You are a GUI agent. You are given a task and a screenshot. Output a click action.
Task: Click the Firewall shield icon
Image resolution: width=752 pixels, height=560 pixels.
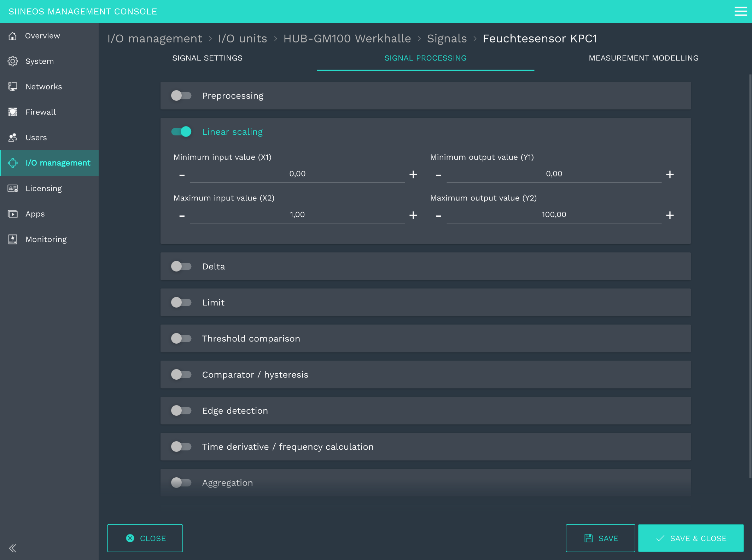click(13, 112)
